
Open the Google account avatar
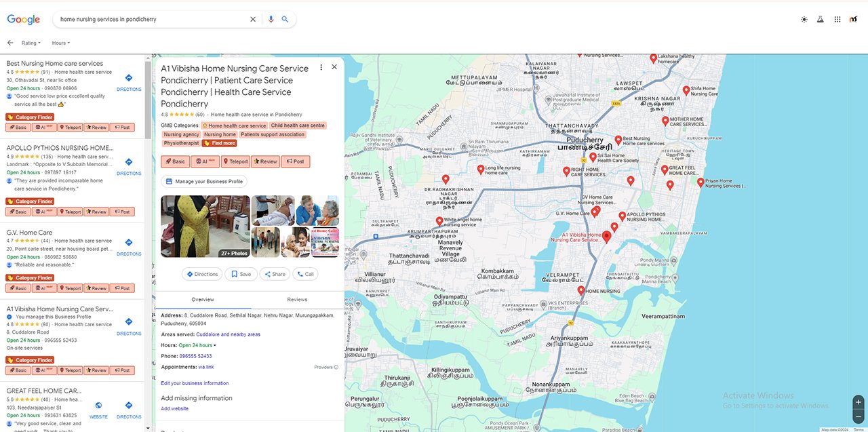point(854,20)
